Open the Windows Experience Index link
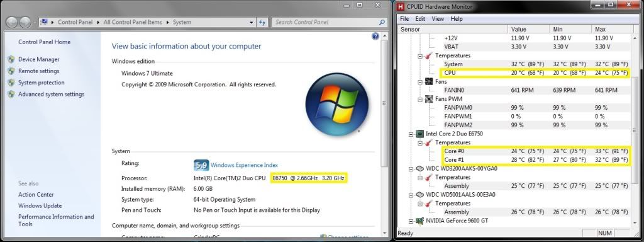 pos(244,165)
